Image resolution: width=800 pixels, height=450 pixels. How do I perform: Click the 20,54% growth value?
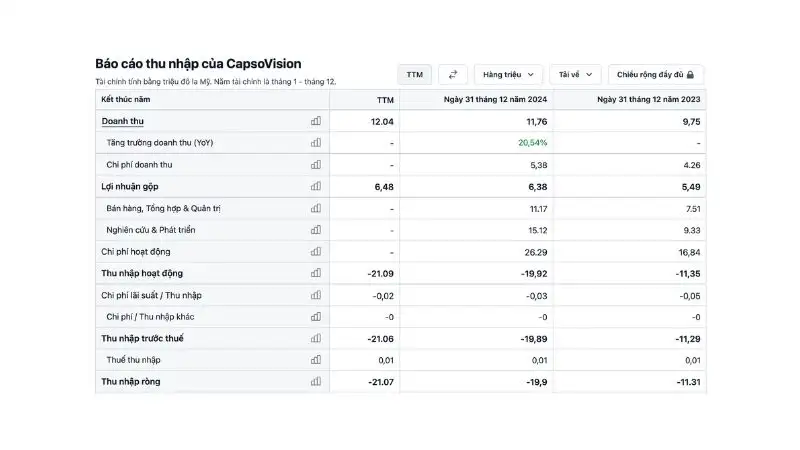tap(532, 143)
